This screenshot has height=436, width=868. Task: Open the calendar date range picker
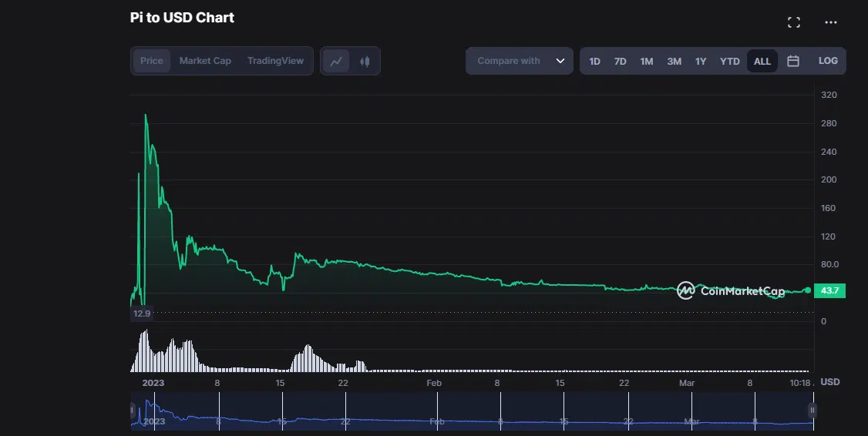[x=792, y=61]
